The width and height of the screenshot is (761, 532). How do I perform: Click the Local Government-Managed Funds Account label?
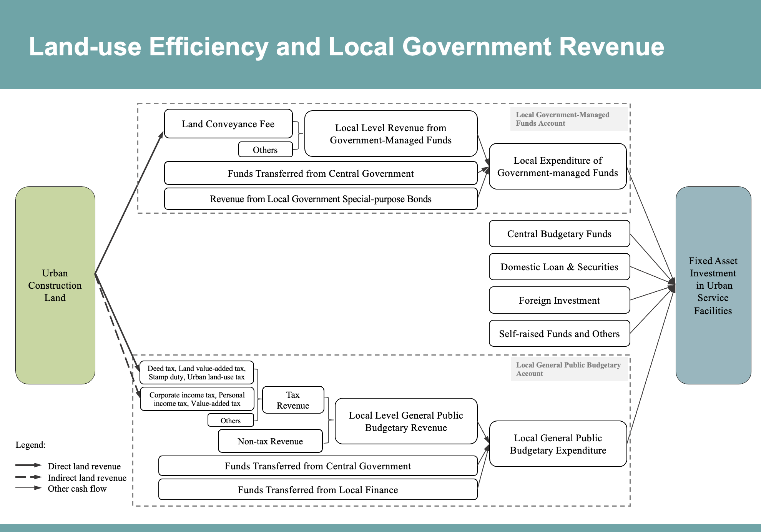click(569, 119)
